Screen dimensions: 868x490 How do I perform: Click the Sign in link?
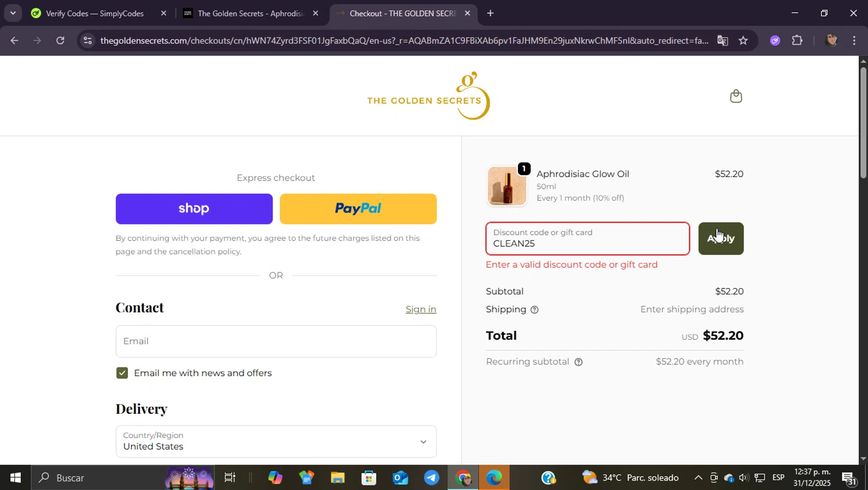(421, 310)
